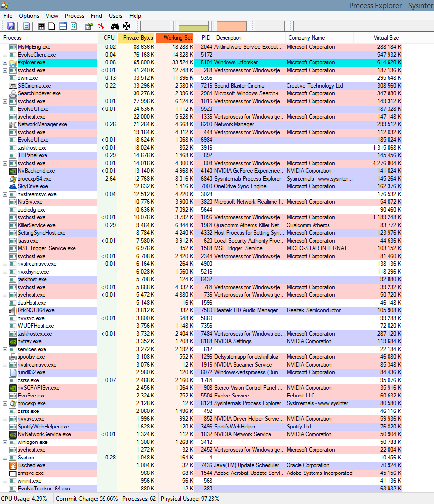
Task: Collapse the wininit.exe tree node
Action: [x=5, y=481]
